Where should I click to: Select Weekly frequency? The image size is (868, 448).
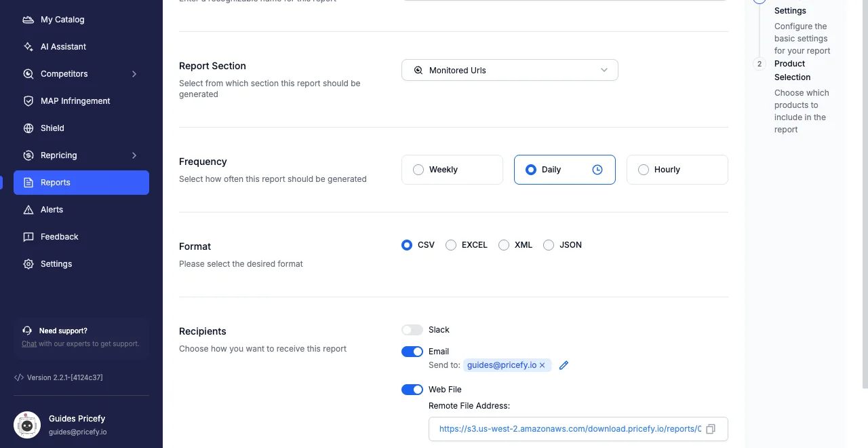(x=452, y=170)
